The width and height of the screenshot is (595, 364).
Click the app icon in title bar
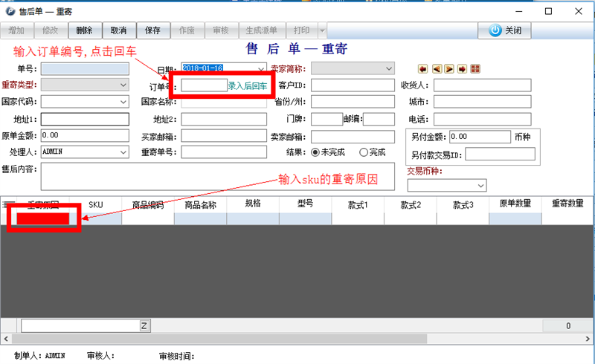coord(10,11)
